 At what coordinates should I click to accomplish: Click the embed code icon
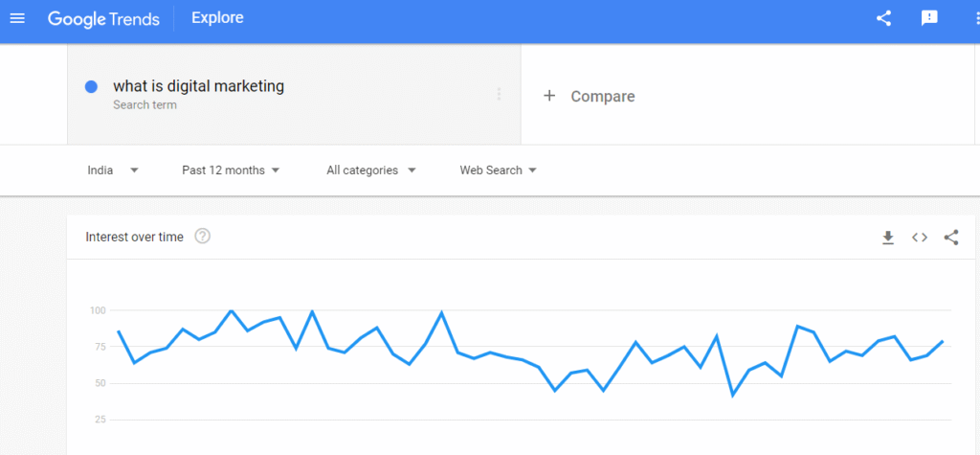point(920,238)
